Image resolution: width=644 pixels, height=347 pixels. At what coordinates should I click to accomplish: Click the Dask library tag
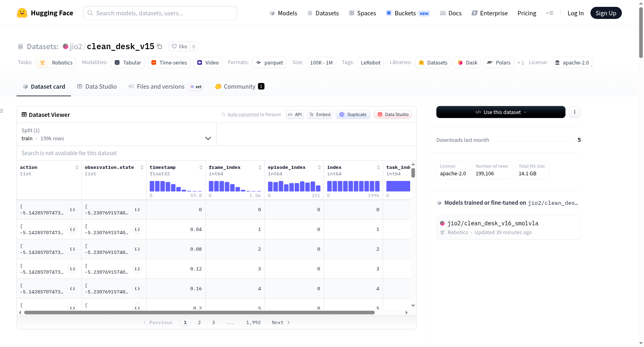(467, 62)
